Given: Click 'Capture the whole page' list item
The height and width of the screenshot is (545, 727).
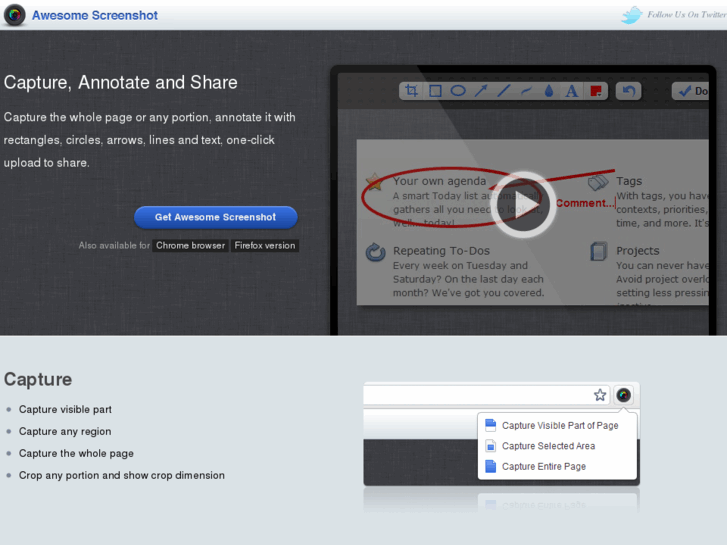Looking at the screenshot, I should [76, 453].
